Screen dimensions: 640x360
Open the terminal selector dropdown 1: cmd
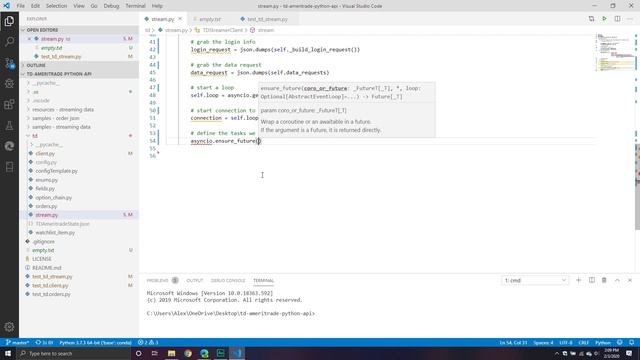coord(535,280)
